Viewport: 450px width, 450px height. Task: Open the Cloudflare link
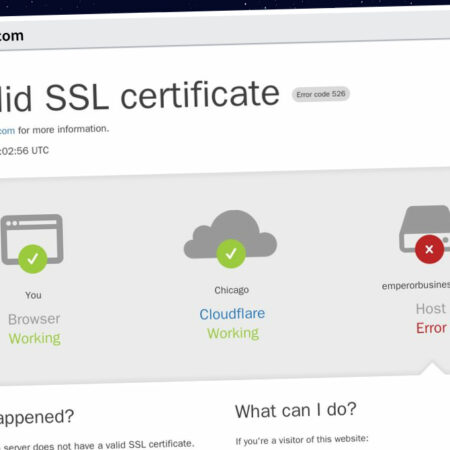(232, 314)
